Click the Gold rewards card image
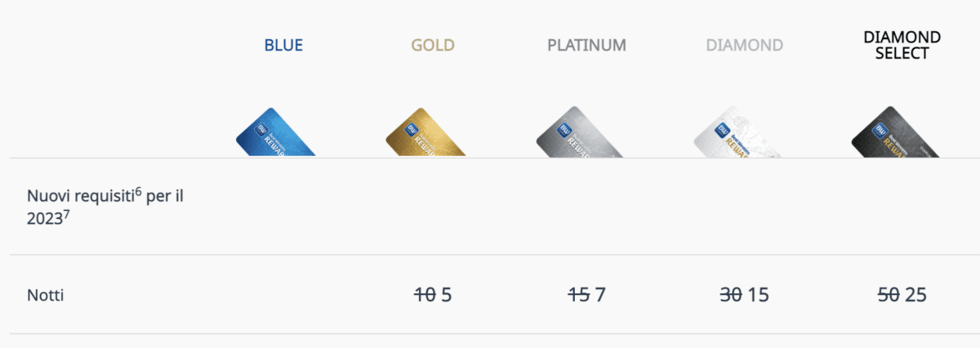This screenshot has height=348, width=980. tap(425, 132)
